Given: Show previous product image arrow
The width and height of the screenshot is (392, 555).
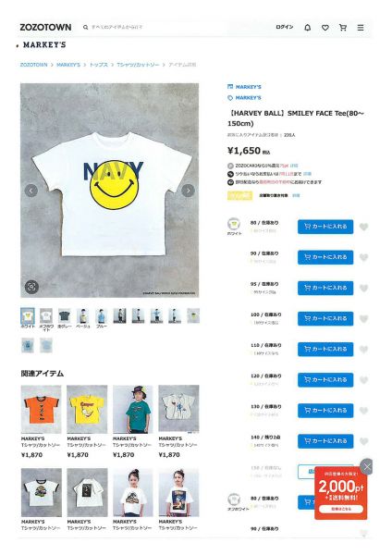Looking at the screenshot, I should (x=31, y=191).
